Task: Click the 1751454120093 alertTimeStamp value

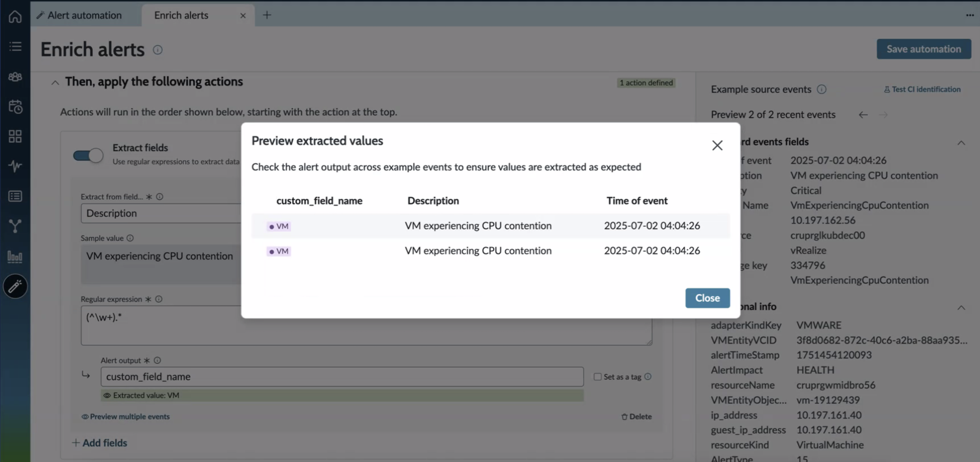Action: tap(834, 355)
